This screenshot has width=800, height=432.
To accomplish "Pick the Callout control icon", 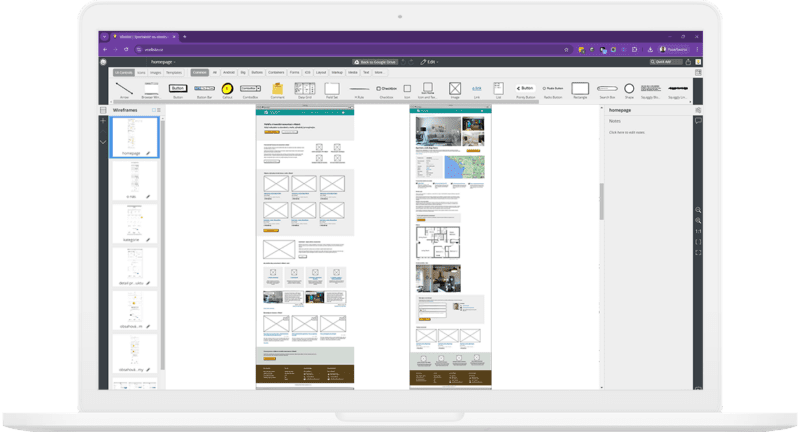I will pyautogui.click(x=227, y=88).
